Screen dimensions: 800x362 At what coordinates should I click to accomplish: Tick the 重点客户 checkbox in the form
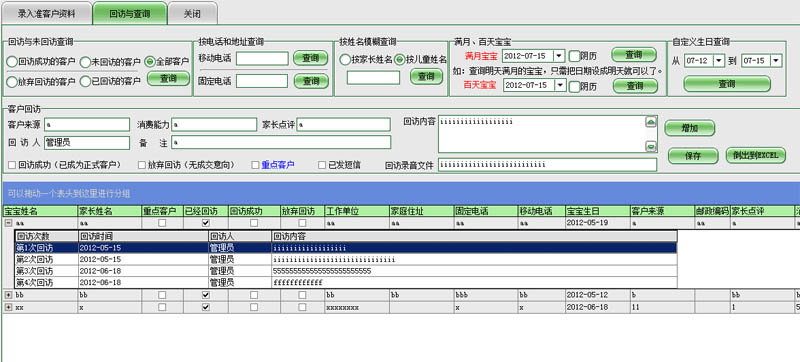[256, 165]
